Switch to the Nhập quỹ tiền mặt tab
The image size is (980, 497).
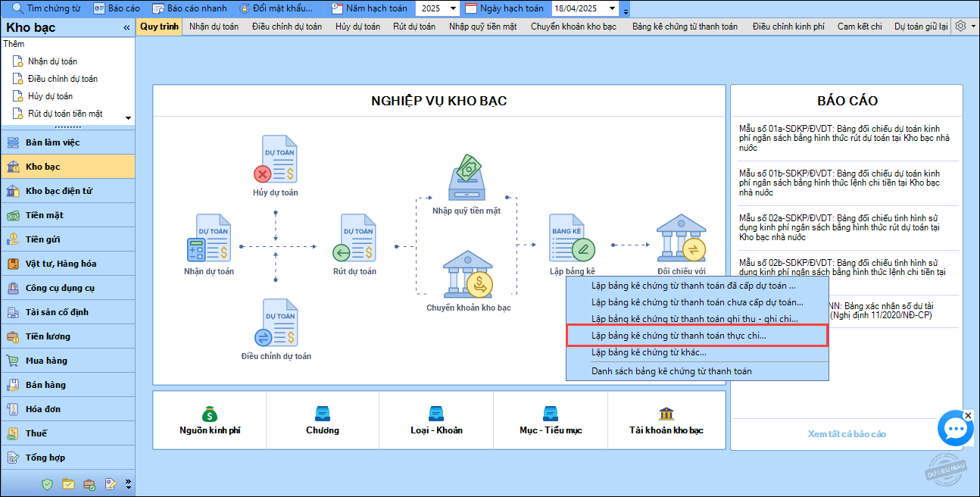point(482,27)
